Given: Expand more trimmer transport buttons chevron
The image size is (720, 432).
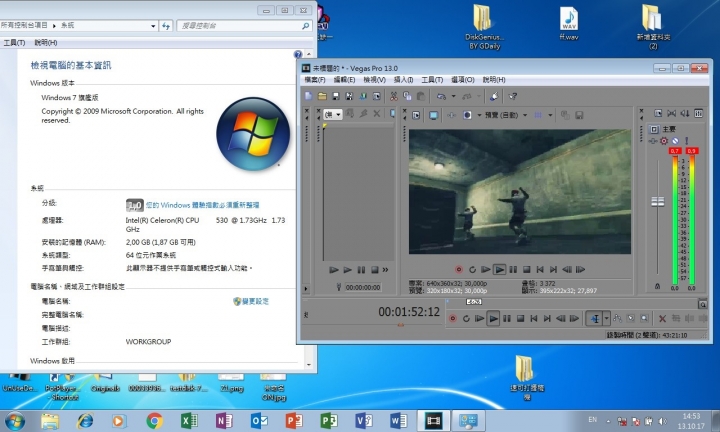Looking at the screenshot, I should (385, 270).
